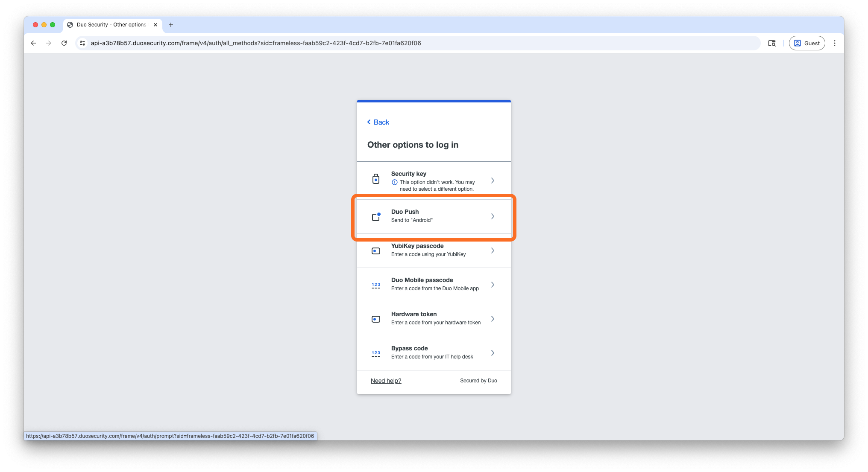
Task: Click the YubiKey passcode icon
Action: pyautogui.click(x=375, y=251)
